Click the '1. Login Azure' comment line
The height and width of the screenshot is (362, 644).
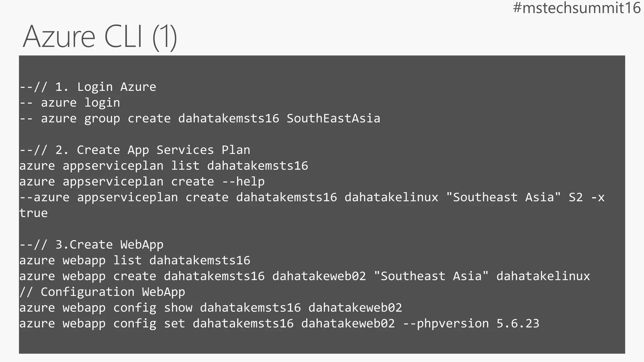(88, 87)
